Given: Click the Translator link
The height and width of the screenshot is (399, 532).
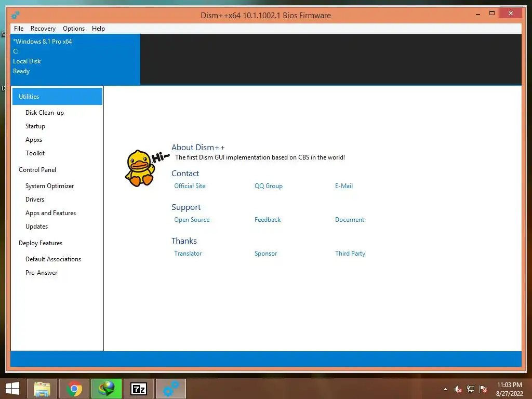Looking at the screenshot, I should click(188, 254).
